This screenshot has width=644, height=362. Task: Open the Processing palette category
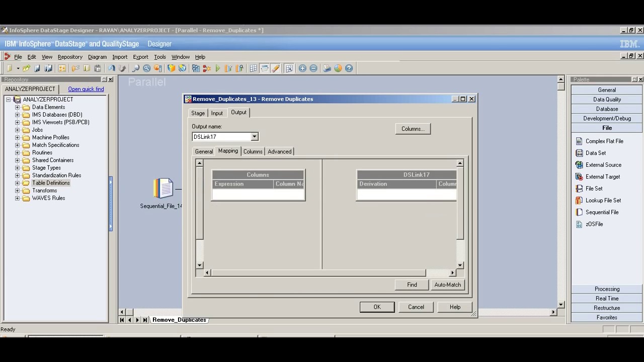coord(607,289)
